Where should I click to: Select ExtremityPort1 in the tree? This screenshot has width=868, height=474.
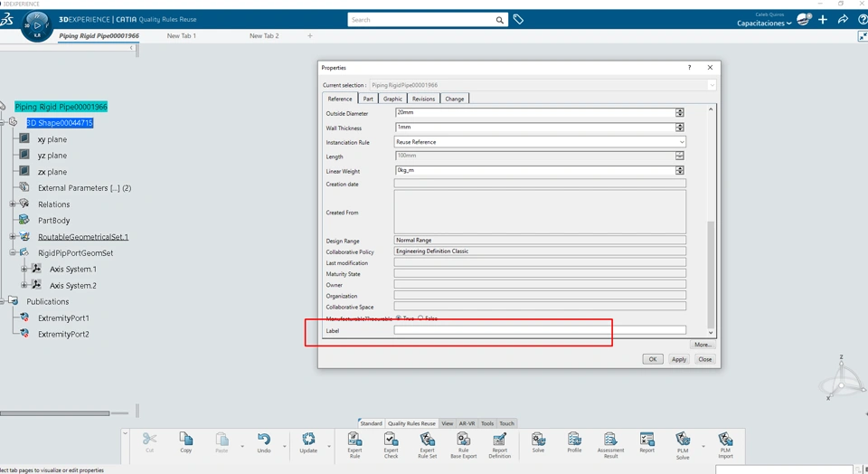63,318
